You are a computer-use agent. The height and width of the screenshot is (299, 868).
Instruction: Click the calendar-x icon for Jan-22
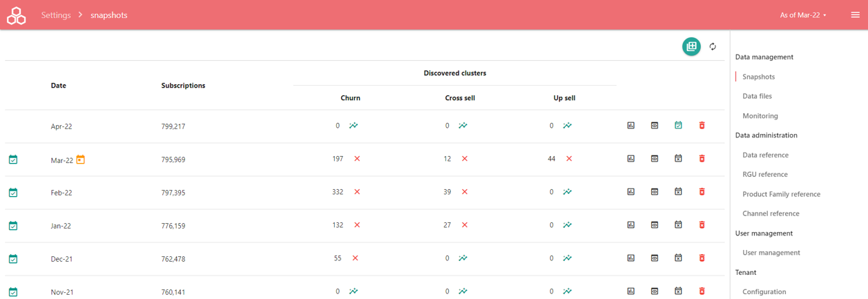[x=678, y=225]
